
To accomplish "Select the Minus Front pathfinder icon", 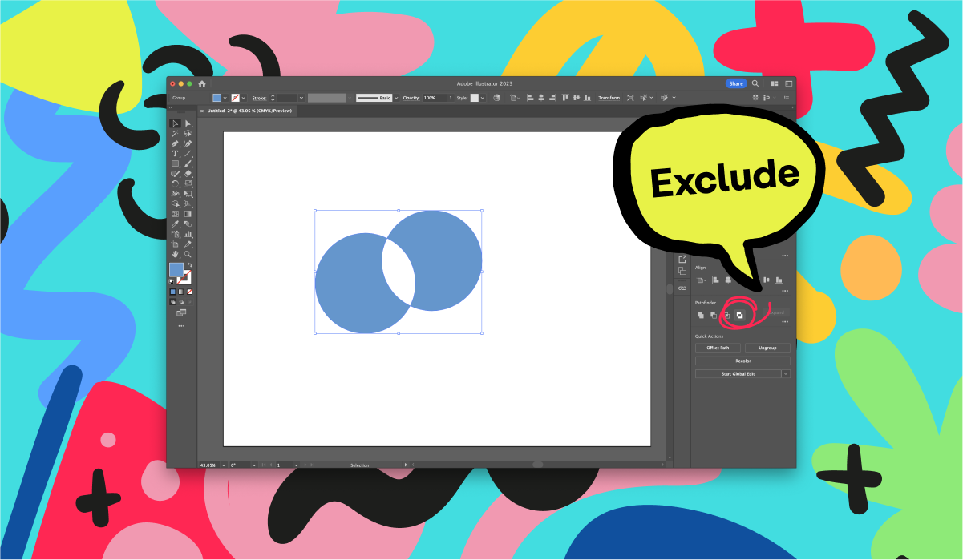I will [x=713, y=316].
